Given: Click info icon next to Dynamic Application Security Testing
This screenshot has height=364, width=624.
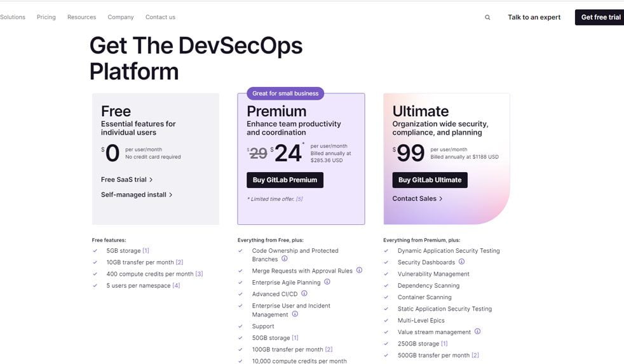Looking at the screenshot, I should [x=506, y=250].
